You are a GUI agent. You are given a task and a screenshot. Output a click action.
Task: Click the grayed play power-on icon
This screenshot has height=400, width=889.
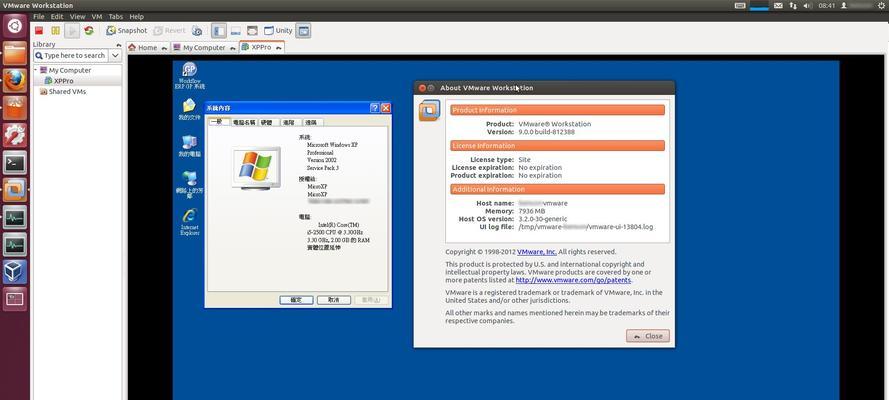pos(72,31)
